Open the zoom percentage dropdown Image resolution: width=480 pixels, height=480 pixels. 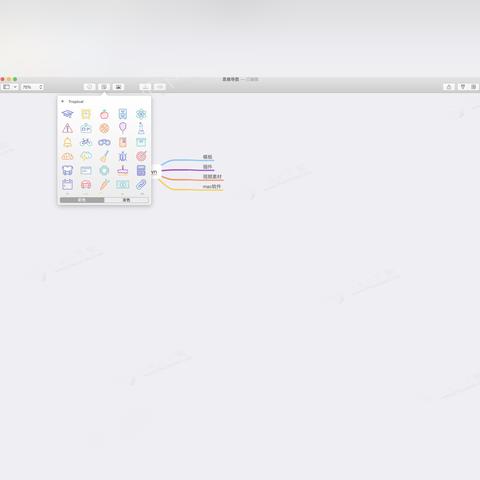click(x=32, y=87)
